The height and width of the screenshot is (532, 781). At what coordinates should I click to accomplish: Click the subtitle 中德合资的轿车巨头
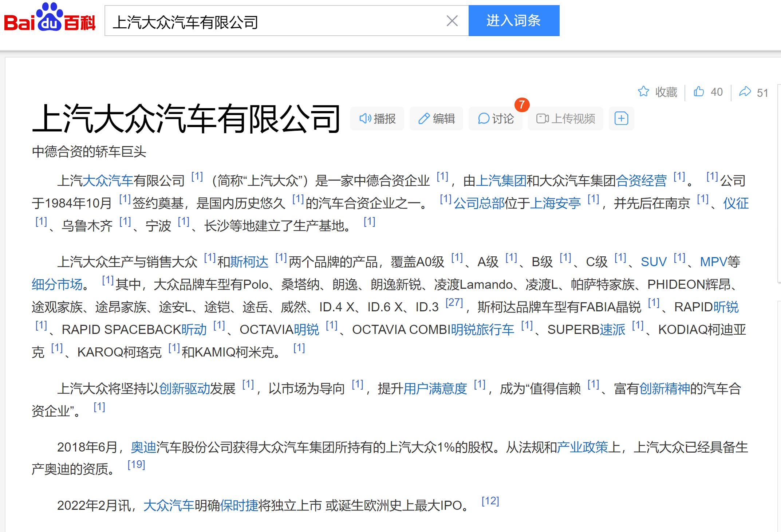(x=89, y=151)
